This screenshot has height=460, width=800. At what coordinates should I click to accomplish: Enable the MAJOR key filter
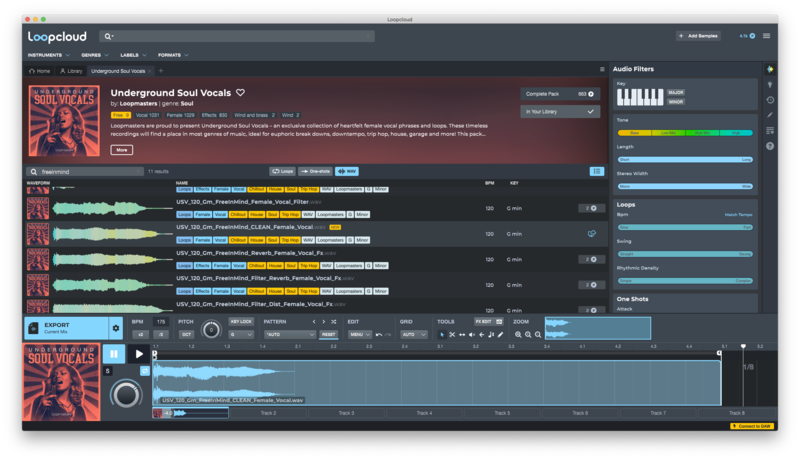(x=675, y=92)
